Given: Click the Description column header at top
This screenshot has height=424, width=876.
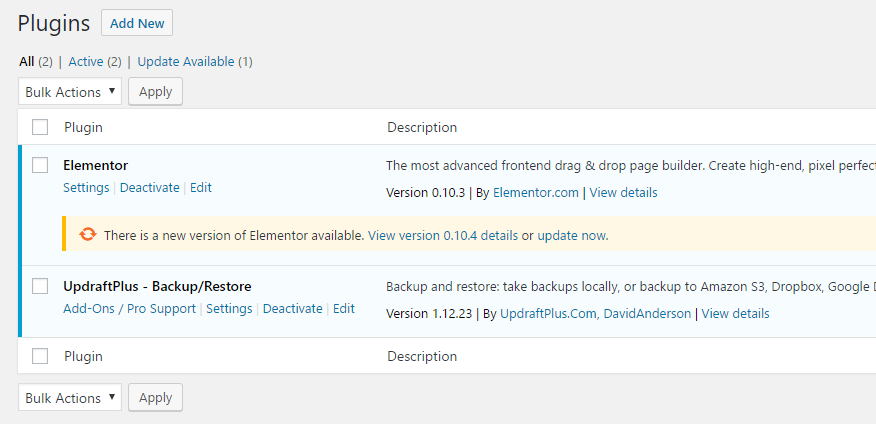Looking at the screenshot, I should [x=422, y=127].
